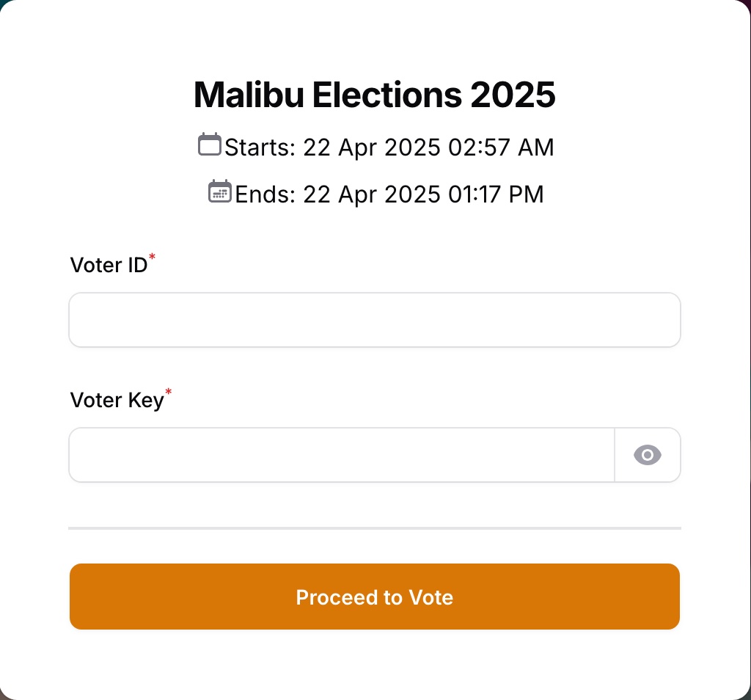Show the Voter Key with eye icon
This screenshot has width=751, height=700.
pos(647,456)
